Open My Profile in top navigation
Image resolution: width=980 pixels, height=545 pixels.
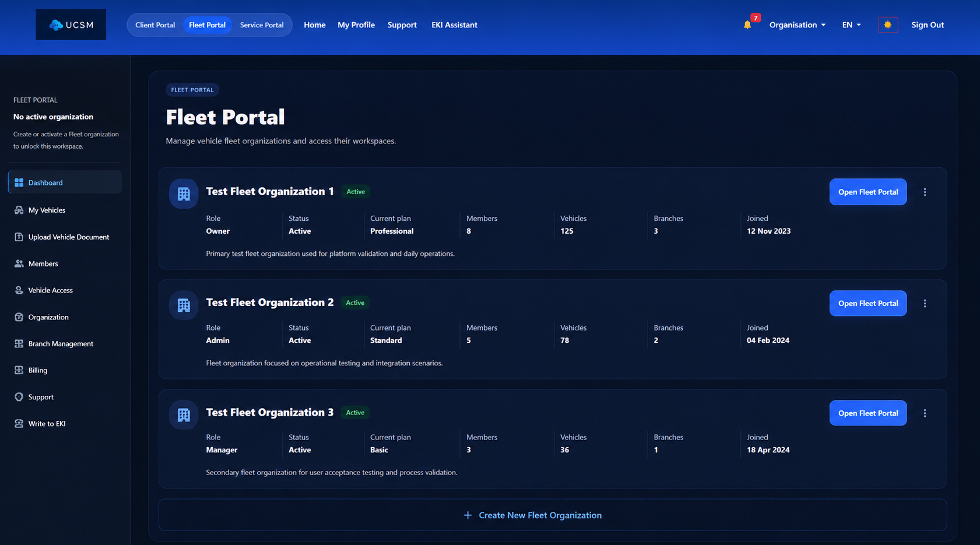[356, 25]
